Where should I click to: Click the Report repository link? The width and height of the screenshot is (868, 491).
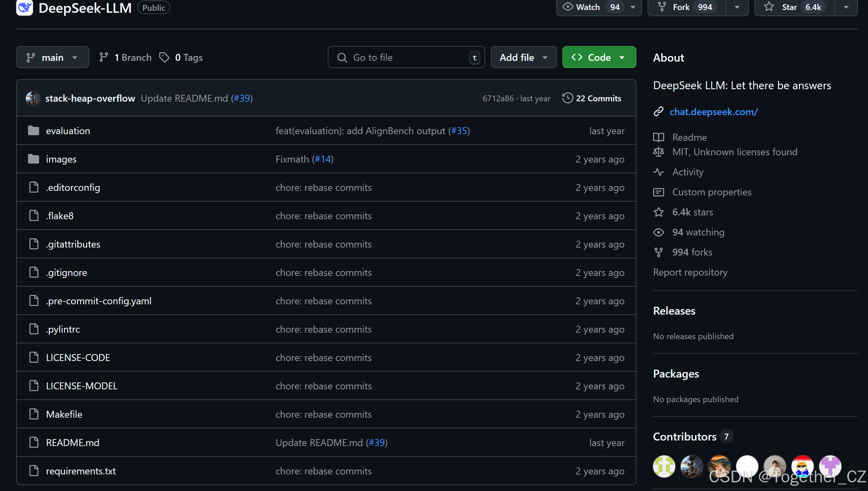click(x=690, y=272)
